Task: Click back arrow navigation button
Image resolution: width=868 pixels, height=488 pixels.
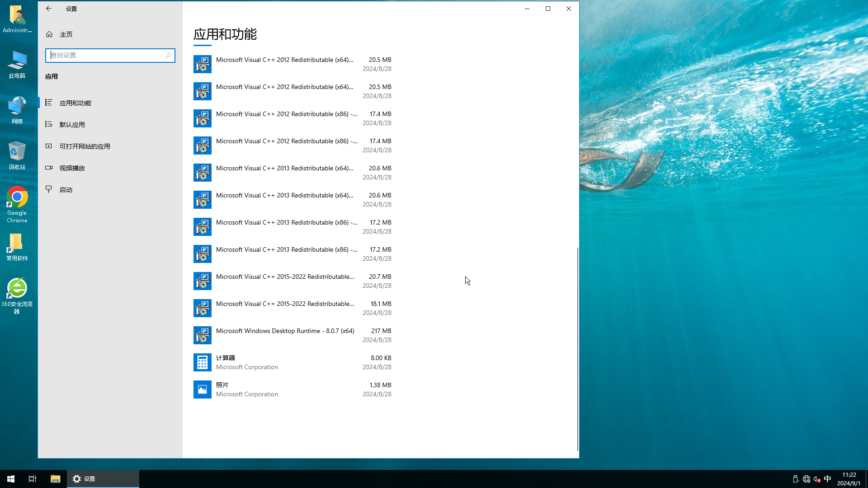Action: tap(49, 8)
